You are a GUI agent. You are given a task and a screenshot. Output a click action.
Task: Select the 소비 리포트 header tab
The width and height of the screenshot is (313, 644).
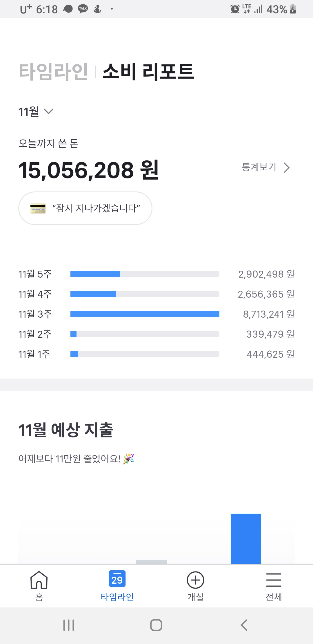tap(148, 72)
